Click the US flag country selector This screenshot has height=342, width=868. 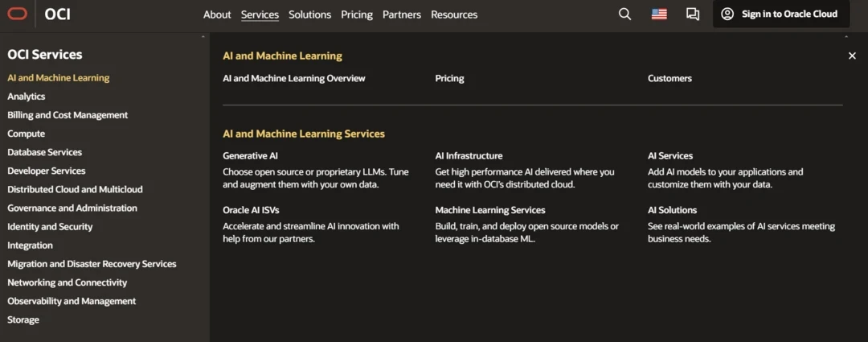(659, 14)
